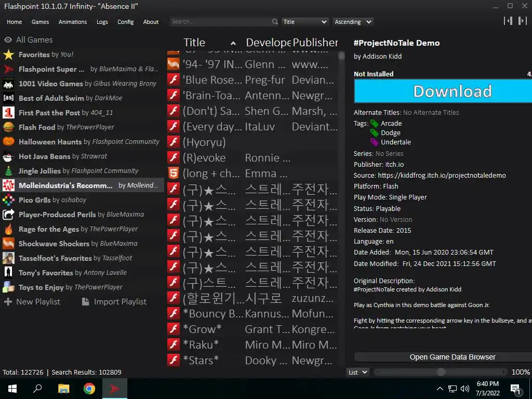Open the notification center icon

click(516, 390)
